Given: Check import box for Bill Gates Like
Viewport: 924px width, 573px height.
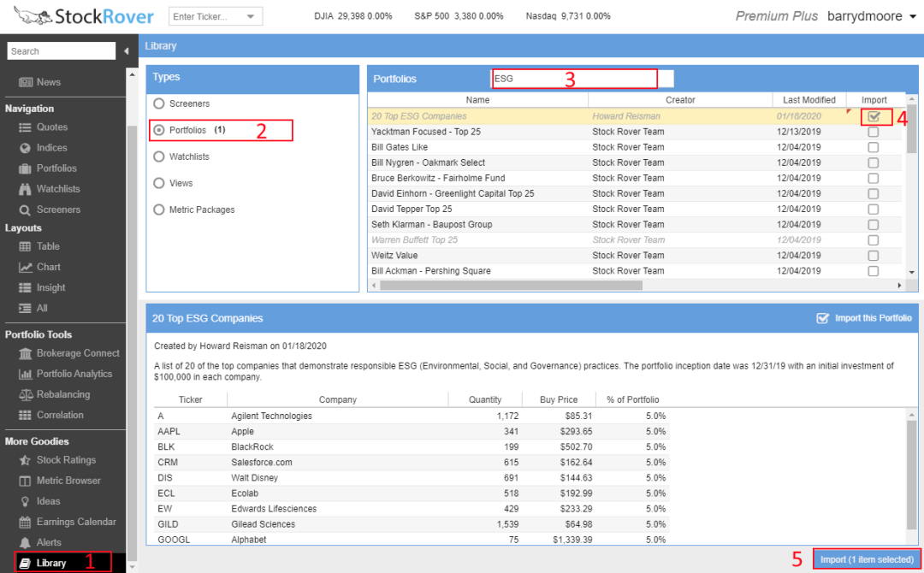Looking at the screenshot, I should pyautogui.click(x=874, y=147).
